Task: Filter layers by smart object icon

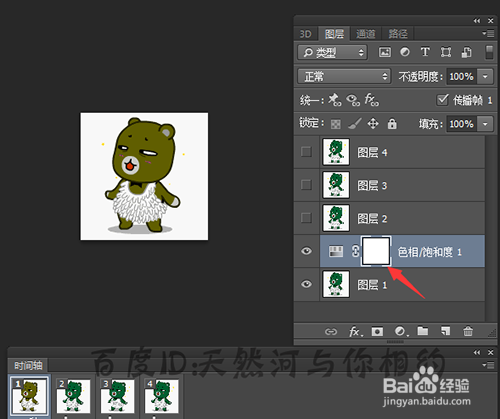Action: (466, 52)
